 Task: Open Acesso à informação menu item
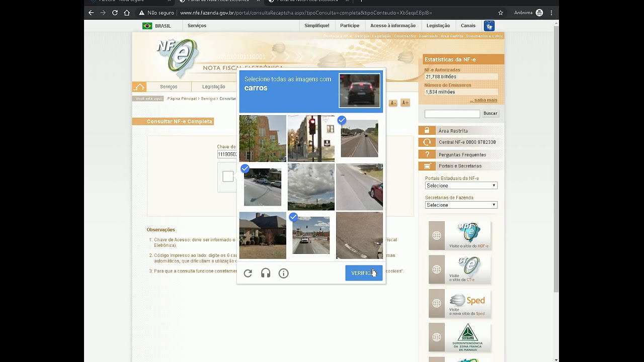[393, 26]
